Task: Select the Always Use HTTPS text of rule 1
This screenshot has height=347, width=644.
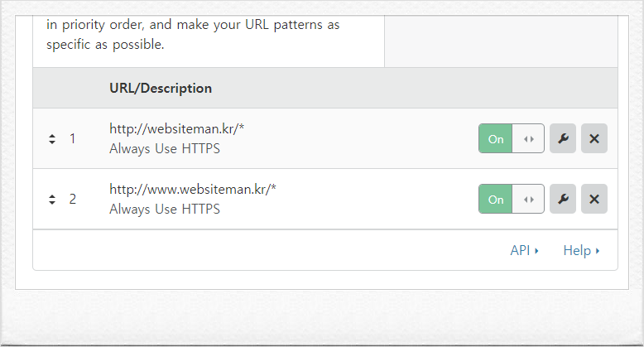Action: click(165, 148)
